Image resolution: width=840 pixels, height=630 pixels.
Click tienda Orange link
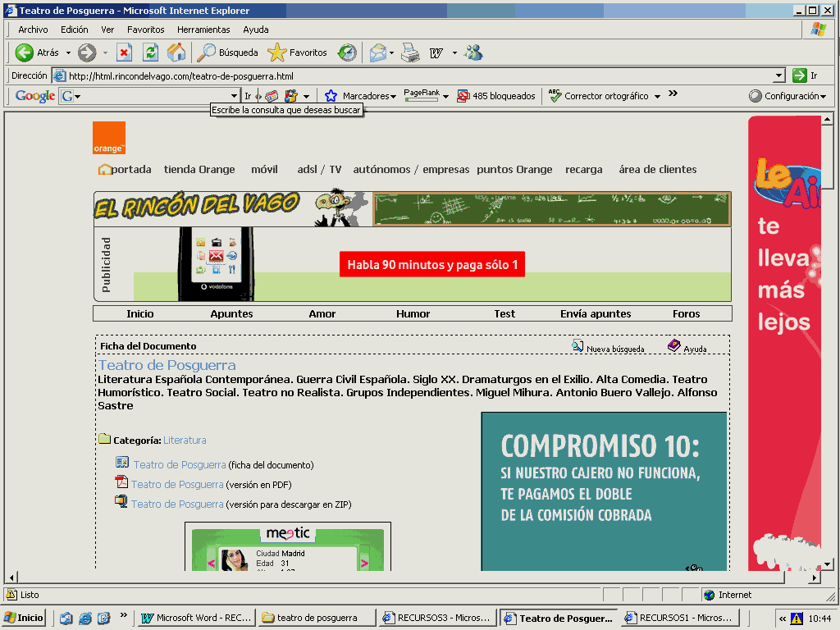pos(199,169)
